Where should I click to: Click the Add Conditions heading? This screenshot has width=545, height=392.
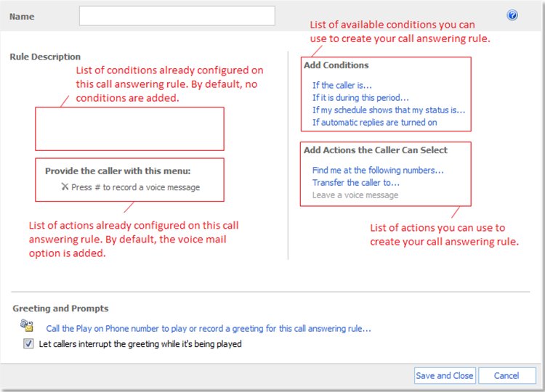[336, 65]
